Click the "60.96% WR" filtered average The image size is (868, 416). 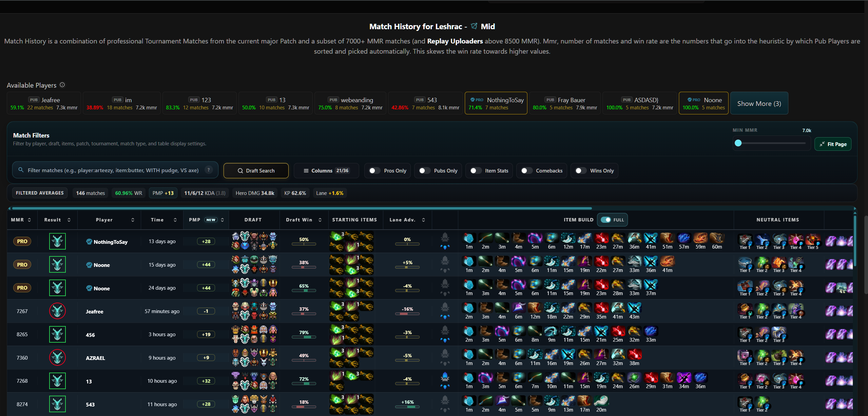coord(129,193)
